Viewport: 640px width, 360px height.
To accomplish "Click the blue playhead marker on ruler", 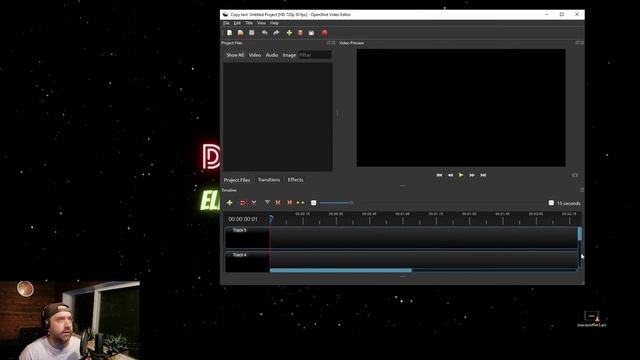I will (x=271, y=219).
